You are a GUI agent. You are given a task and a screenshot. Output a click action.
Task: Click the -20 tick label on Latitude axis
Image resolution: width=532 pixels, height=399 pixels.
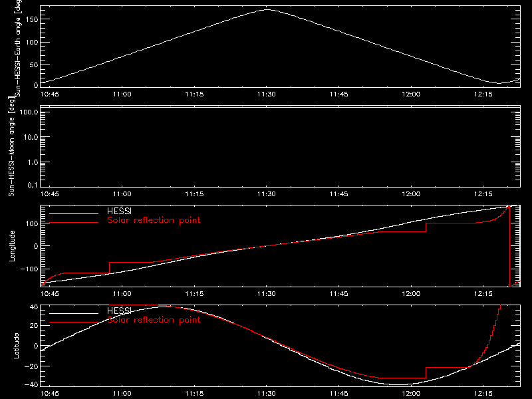tap(31, 366)
